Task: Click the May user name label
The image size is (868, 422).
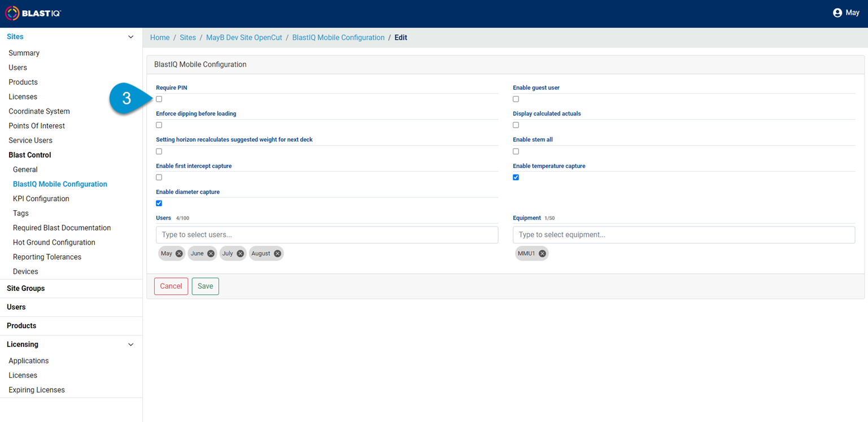Action: click(852, 12)
